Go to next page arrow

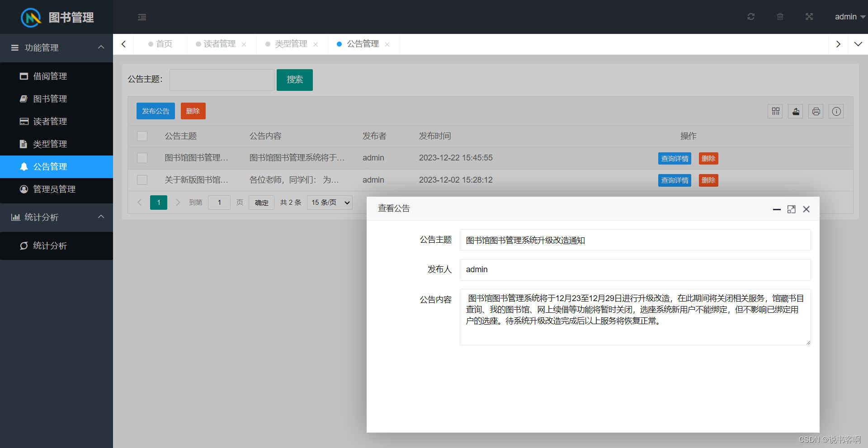point(178,203)
